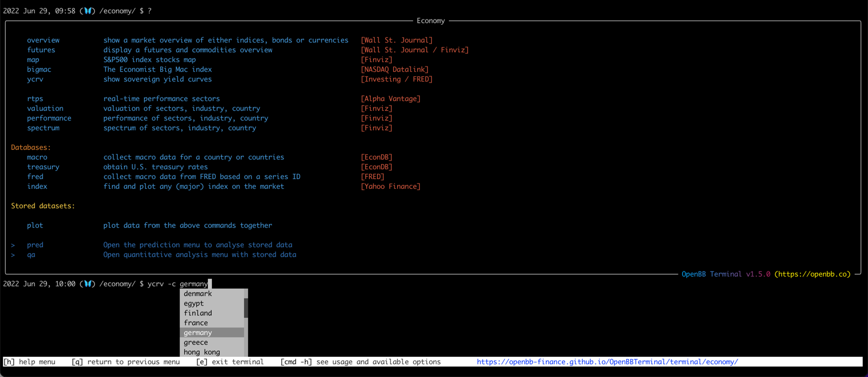The image size is (868, 377).
Task: Click 'S&P500 index stocks map' description
Action: coord(149,60)
